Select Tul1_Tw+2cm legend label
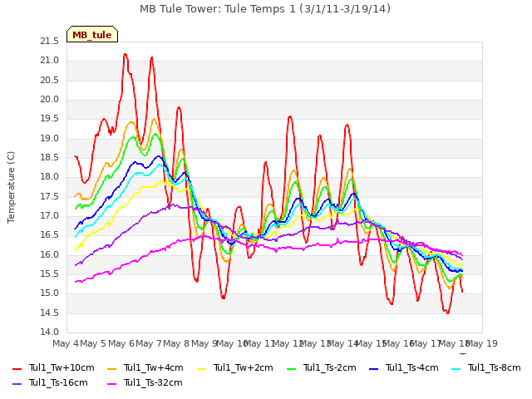532x399 pixels. coord(244,367)
